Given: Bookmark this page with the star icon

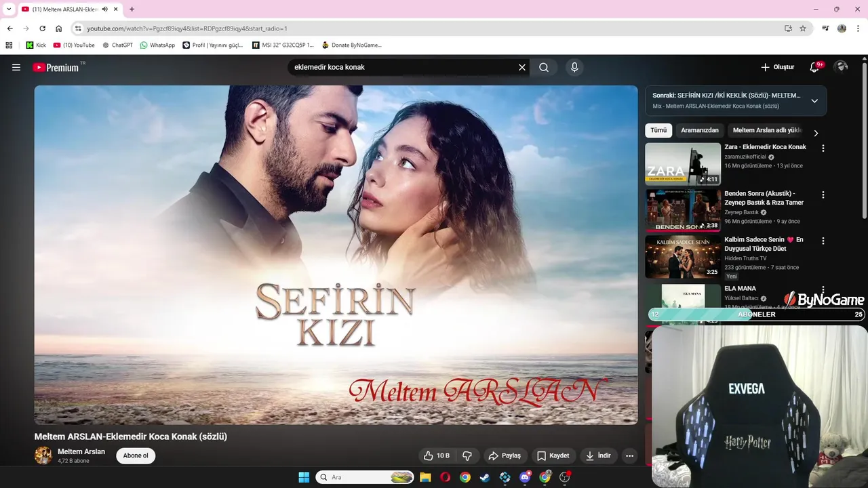Looking at the screenshot, I should pos(803,28).
